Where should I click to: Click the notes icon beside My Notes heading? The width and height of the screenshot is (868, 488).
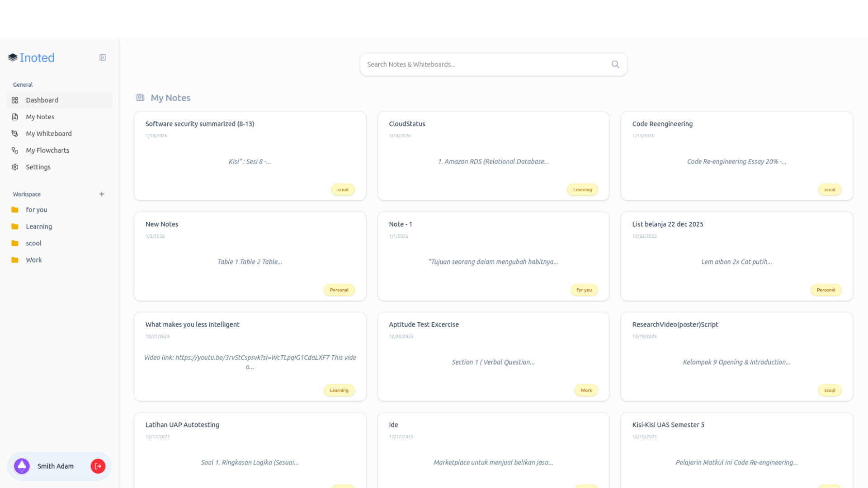coord(140,97)
